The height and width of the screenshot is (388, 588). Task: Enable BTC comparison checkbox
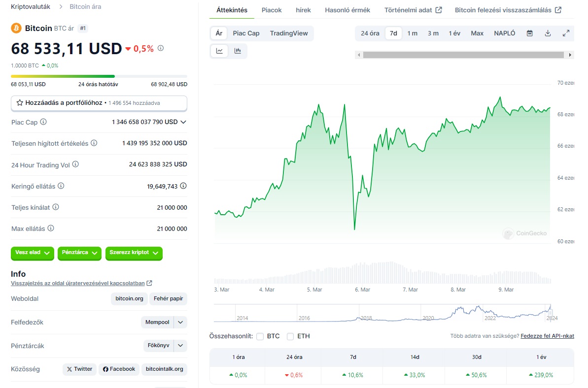[260, 336]
